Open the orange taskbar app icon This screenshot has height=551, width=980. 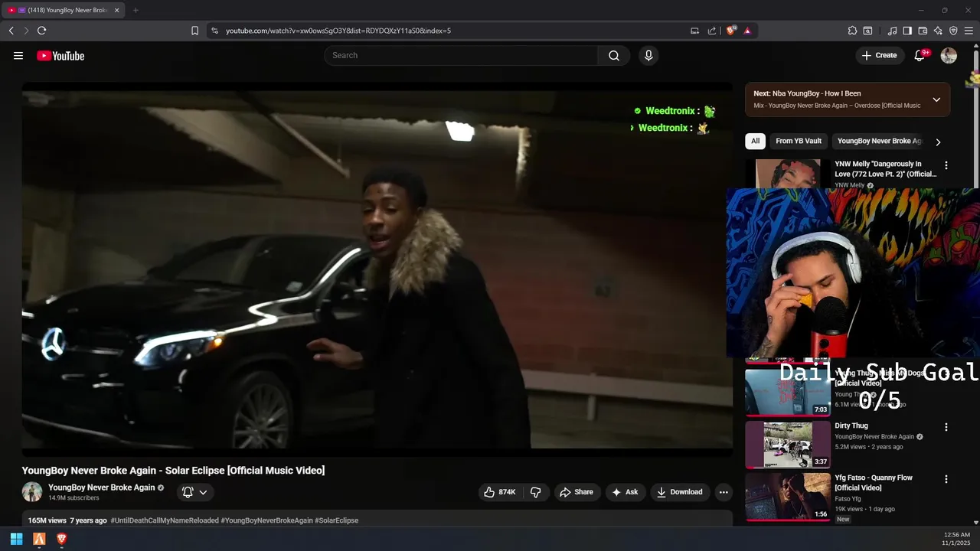tap(39, 539)
